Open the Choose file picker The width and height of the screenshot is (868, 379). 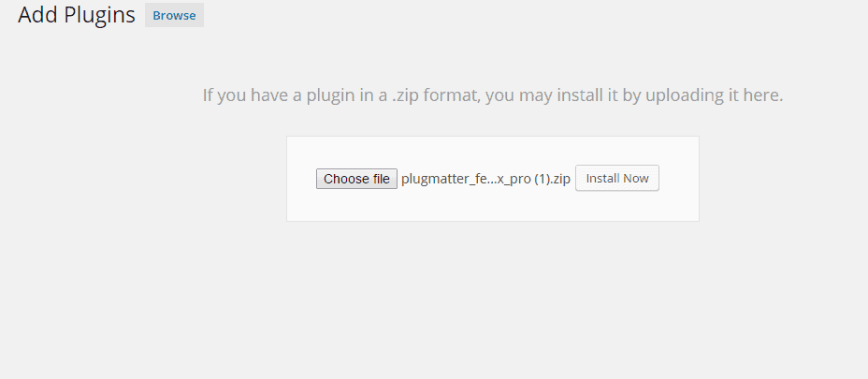[x=356, y=179]
